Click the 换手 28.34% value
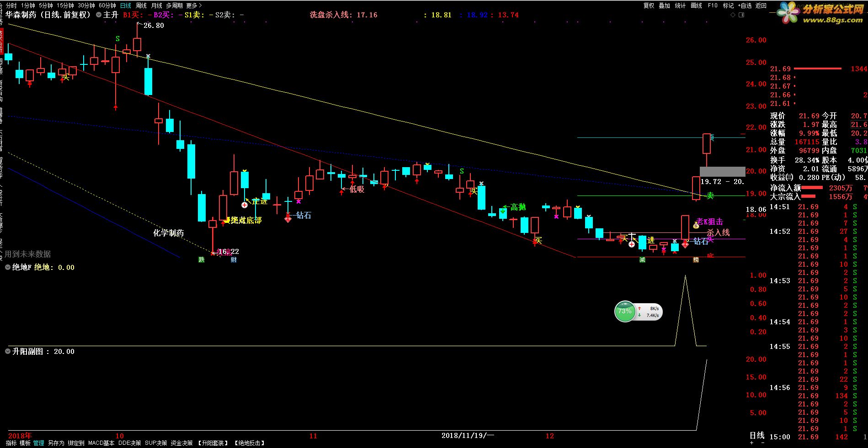 pos(807,160)
